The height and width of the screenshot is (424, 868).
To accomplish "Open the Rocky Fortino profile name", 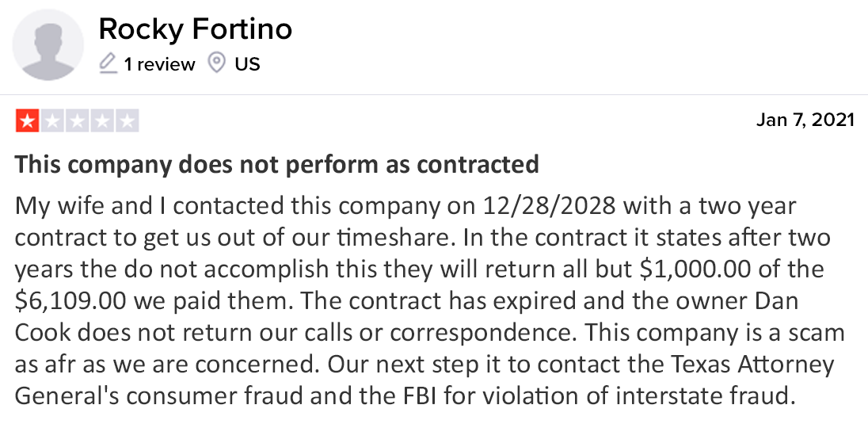I will coord(196,29).
